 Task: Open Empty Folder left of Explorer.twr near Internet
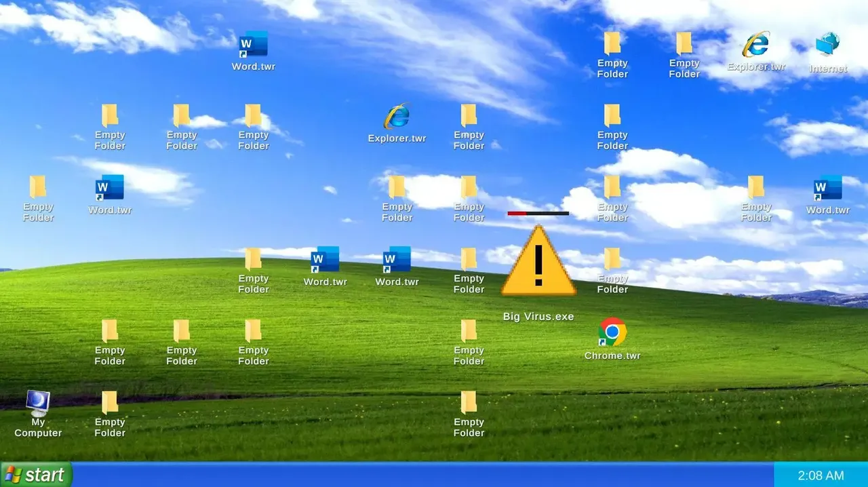684,55
